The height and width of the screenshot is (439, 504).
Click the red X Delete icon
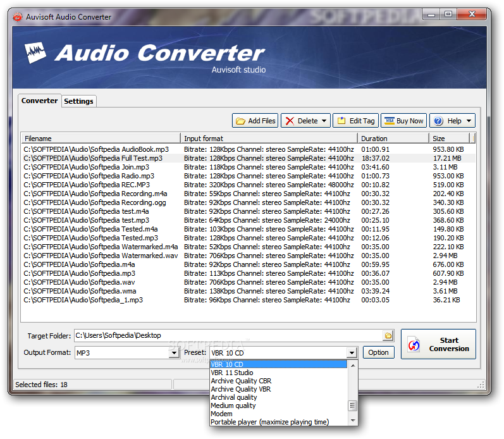[290, 121]
